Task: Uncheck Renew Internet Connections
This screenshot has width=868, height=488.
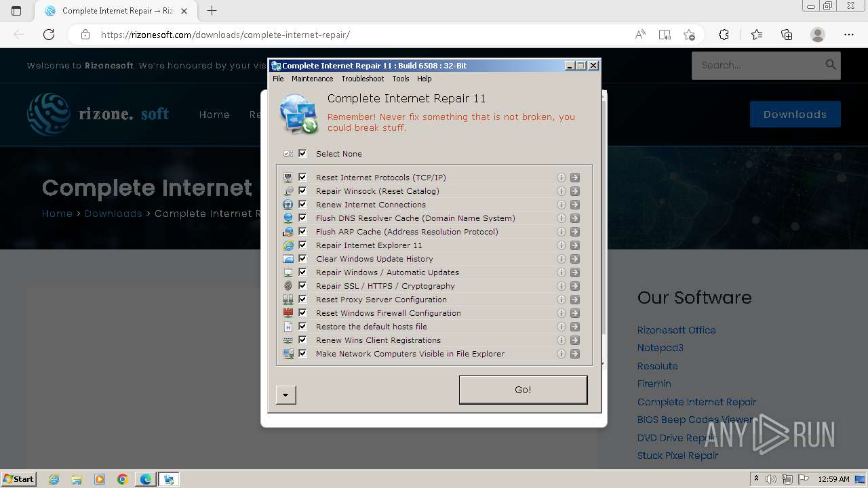Action: coord(302,205)
